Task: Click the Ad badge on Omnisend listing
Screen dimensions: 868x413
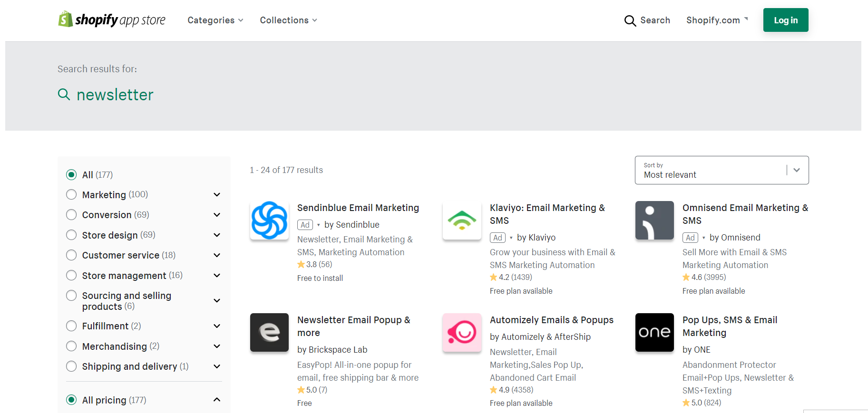Action: tap(690, 238)
